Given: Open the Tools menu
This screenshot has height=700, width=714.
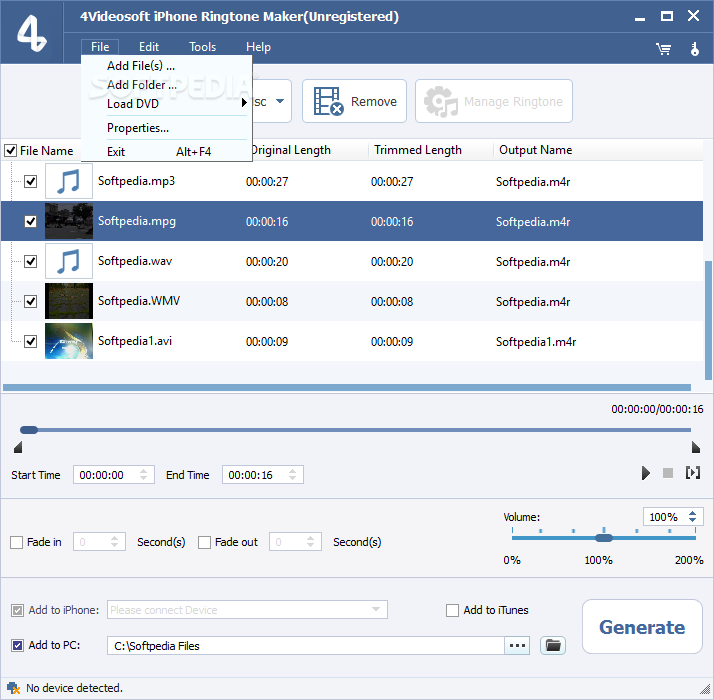Looking at the screenshot, I should pos(202,47).
